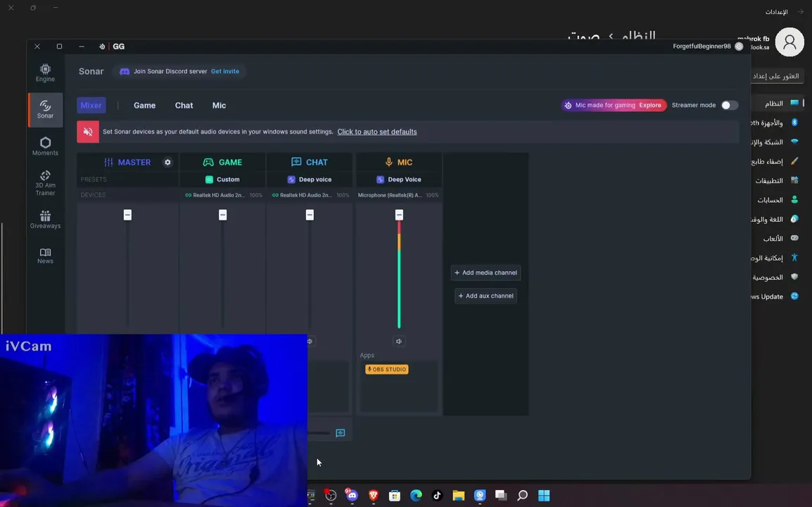The height and width of the screenshot is (507, 812).
Task: Click the Discord logo icon
Action: tap(125, 72)
